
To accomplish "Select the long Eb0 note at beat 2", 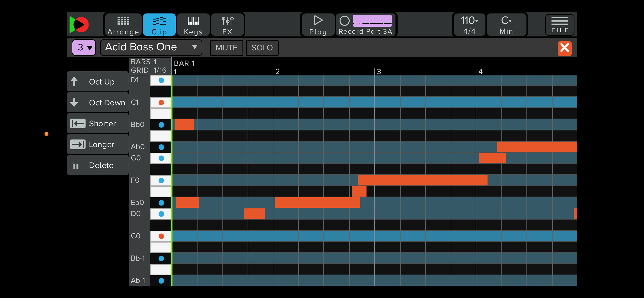I will click(x=317, y=202).
